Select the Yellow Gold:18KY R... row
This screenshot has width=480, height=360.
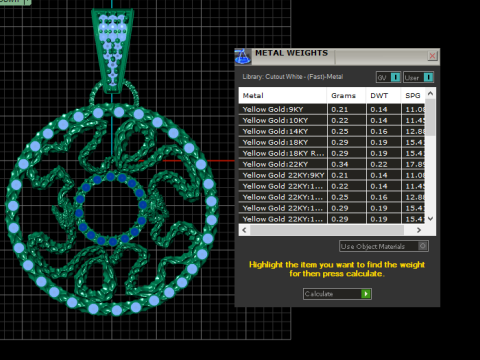point(332,153)
